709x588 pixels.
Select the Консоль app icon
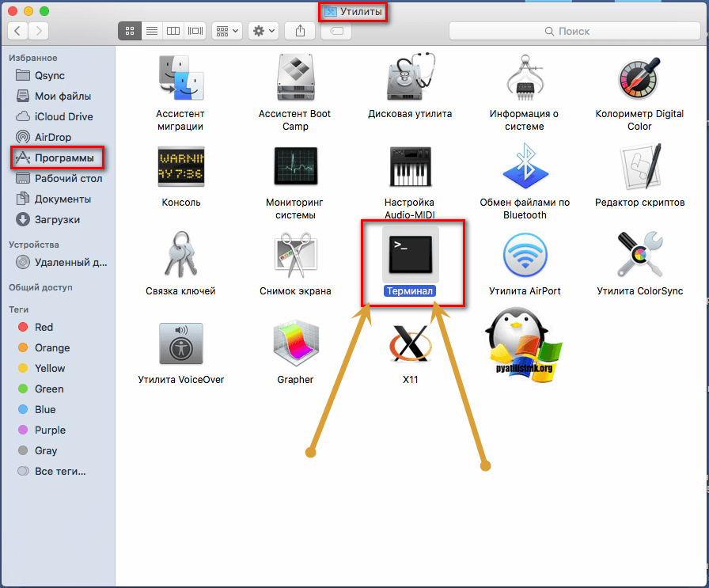coord(180,166)
